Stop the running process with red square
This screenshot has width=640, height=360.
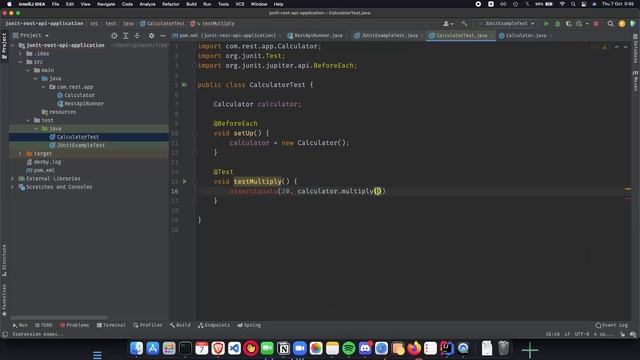596,24
